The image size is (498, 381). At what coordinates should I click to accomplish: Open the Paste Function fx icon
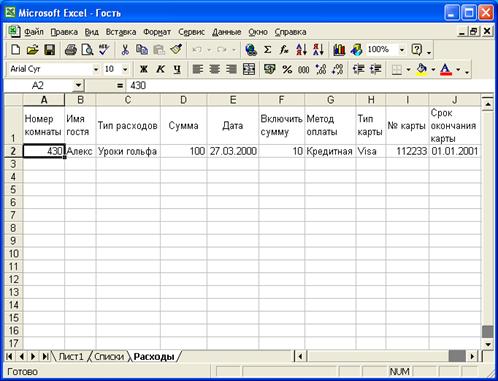coord(284,50)
